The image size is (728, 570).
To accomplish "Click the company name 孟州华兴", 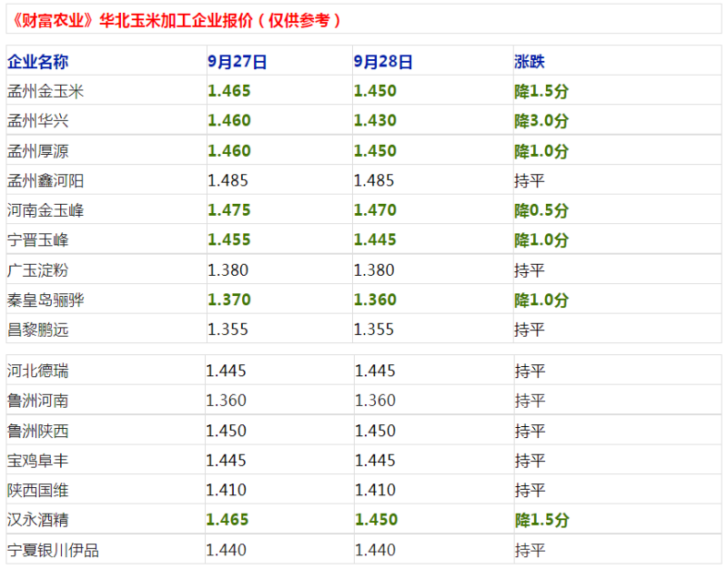I will click(x=37, y=121).
